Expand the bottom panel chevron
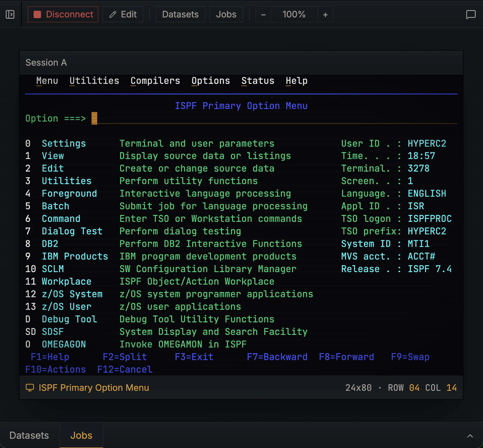 (470, 436)
